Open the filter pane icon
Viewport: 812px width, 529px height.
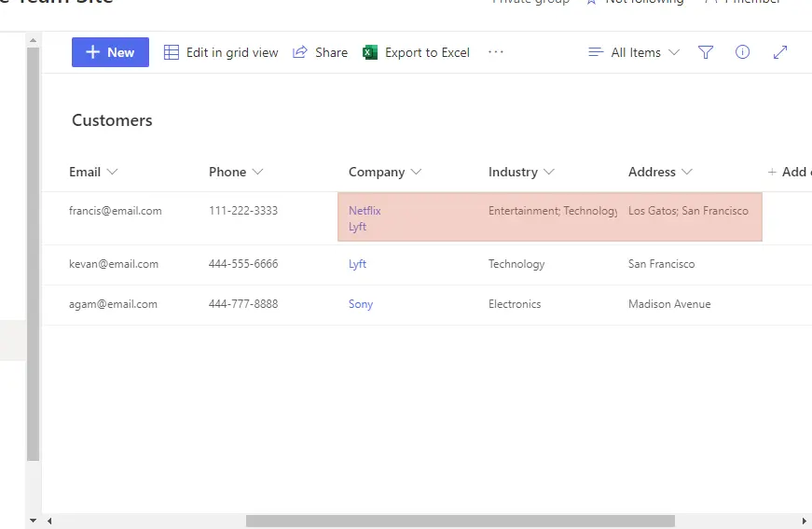[706, 52]
